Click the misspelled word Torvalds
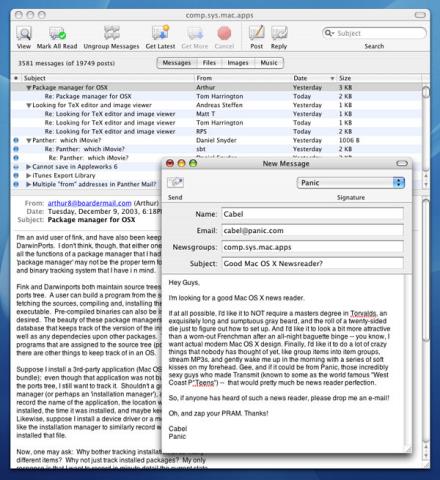This screenshot has width=440, height=480. coord(363,313)
